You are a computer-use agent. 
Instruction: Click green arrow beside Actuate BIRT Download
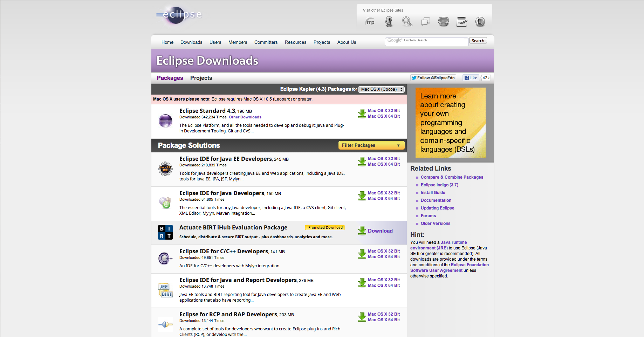tap(362, 231)
